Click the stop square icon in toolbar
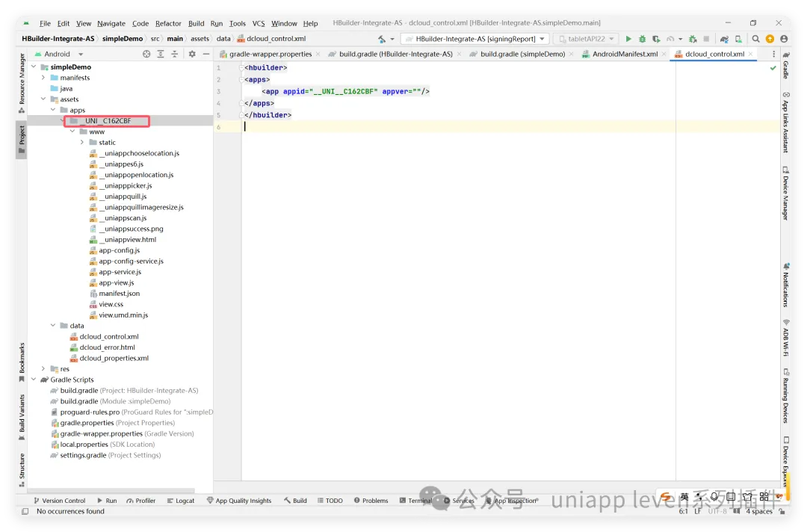Image resolution: width=807 pixels, height=532 pixels. 706,39
